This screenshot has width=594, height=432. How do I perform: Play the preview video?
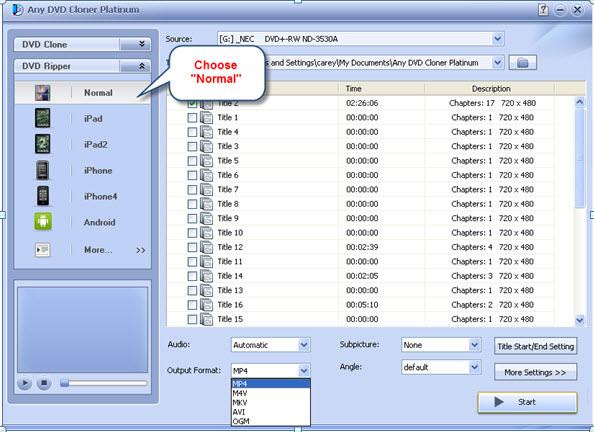pyautogui.click(x=25, y=383)
